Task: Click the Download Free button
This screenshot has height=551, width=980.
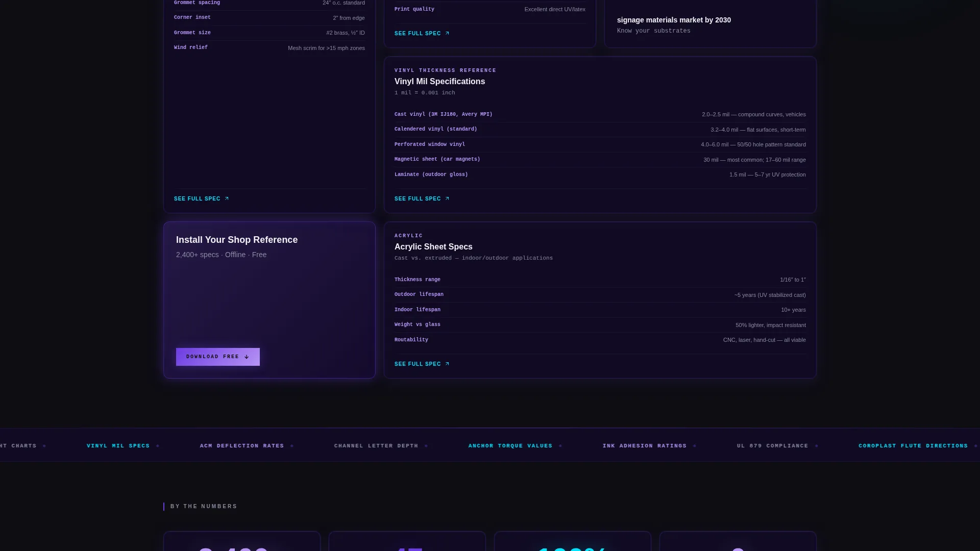Action: click(218, 357)
